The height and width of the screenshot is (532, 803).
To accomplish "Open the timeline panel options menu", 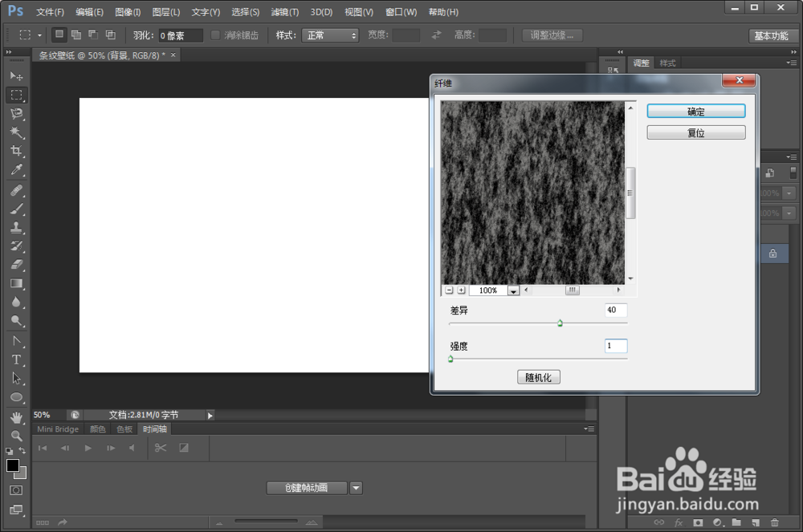I will pos(589,428).
